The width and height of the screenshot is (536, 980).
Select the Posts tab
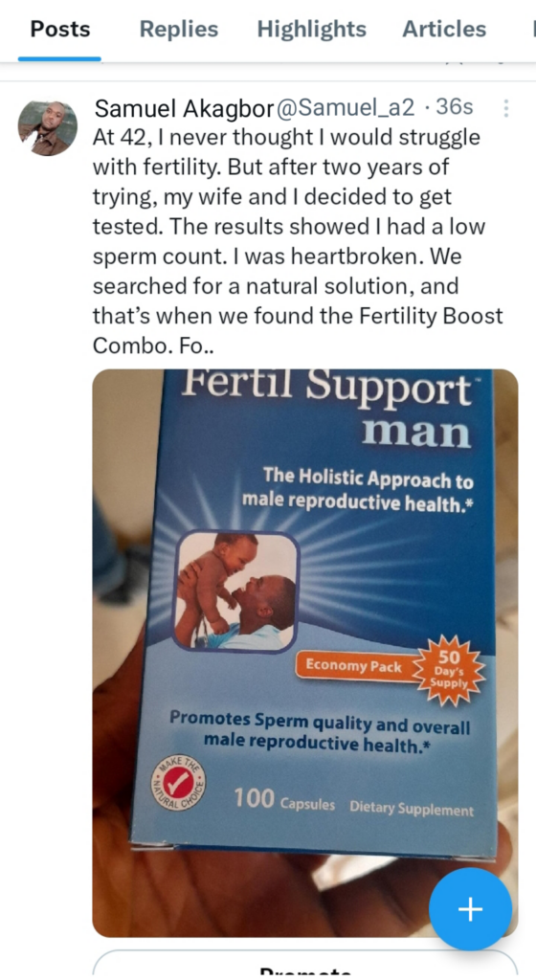pos(60,29)
